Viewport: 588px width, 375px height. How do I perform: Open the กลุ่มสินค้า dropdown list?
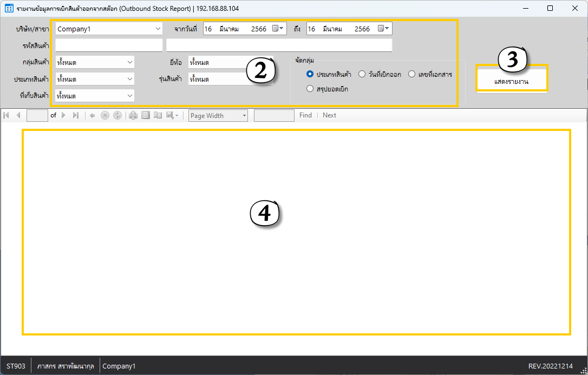pyautogui.click(x=129, y=62)
